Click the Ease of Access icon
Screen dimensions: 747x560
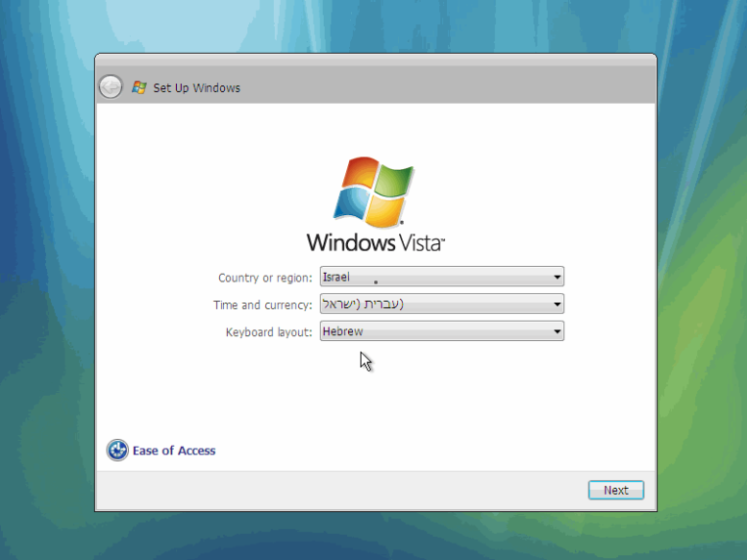(117, 450)
